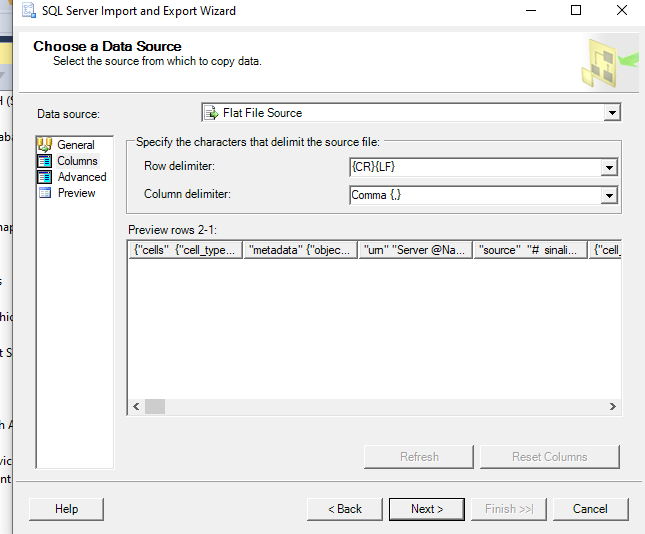Click the Advanced page icon
Viewport: 645px width, 534px height.
45,177
